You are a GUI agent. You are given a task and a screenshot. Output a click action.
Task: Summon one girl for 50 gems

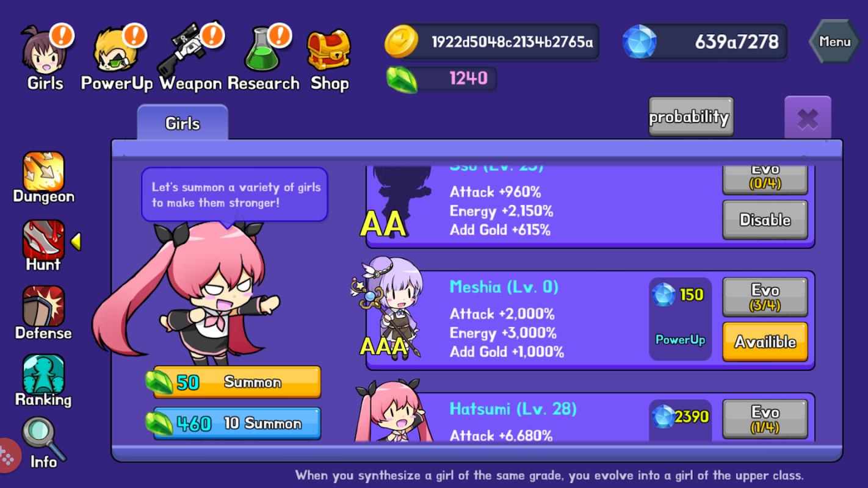click(236, 382)
